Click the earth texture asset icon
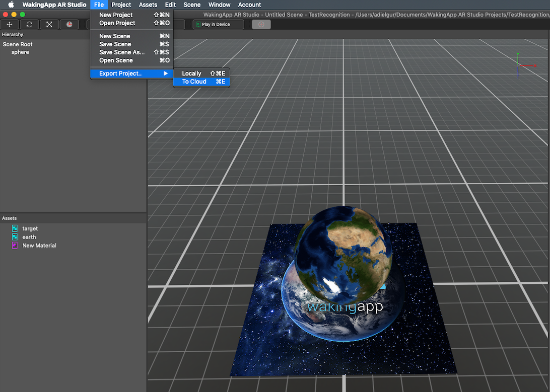Image resolution: width=550 pixels, height=392 pixels. 15,237
